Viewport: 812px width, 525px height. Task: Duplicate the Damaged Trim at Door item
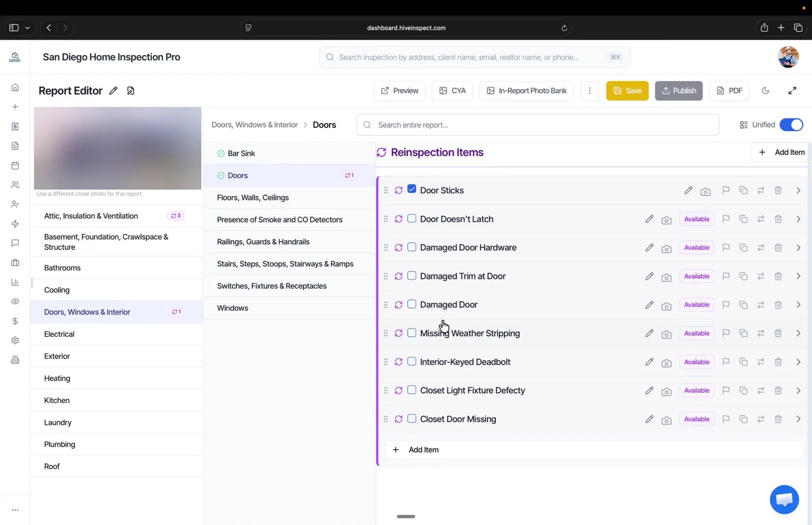pyautogui.click(x=743, y=276)
